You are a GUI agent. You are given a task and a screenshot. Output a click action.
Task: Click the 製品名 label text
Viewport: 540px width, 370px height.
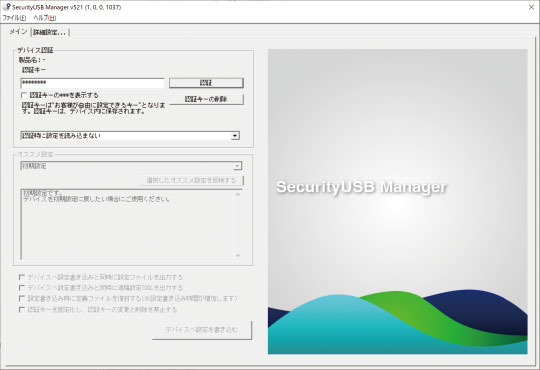32,60
